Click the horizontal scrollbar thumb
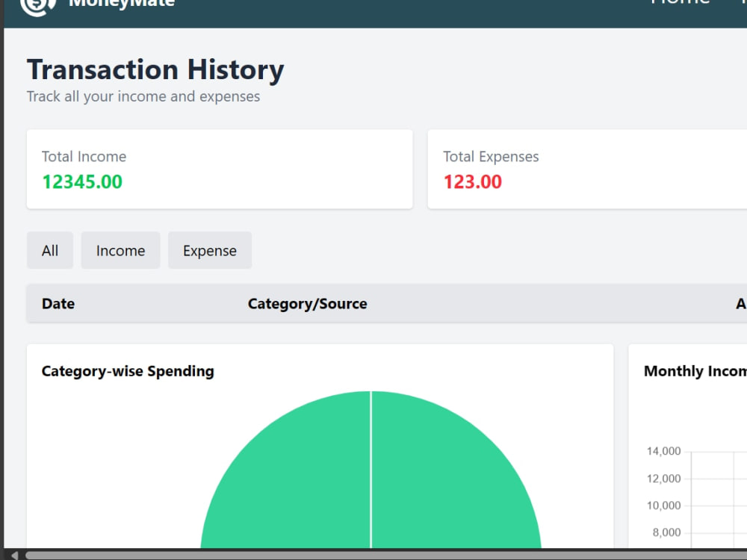747x560 pixels. click(x=386, y=556)
